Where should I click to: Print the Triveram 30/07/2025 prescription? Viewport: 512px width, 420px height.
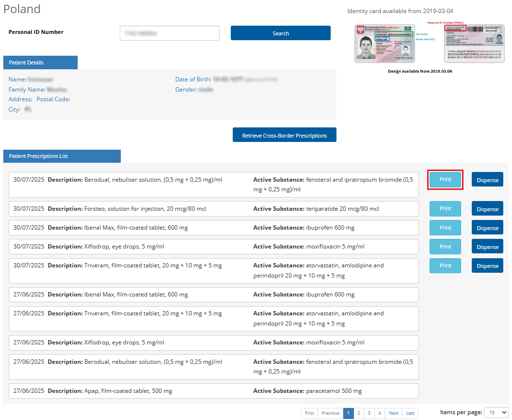(445, 265)
